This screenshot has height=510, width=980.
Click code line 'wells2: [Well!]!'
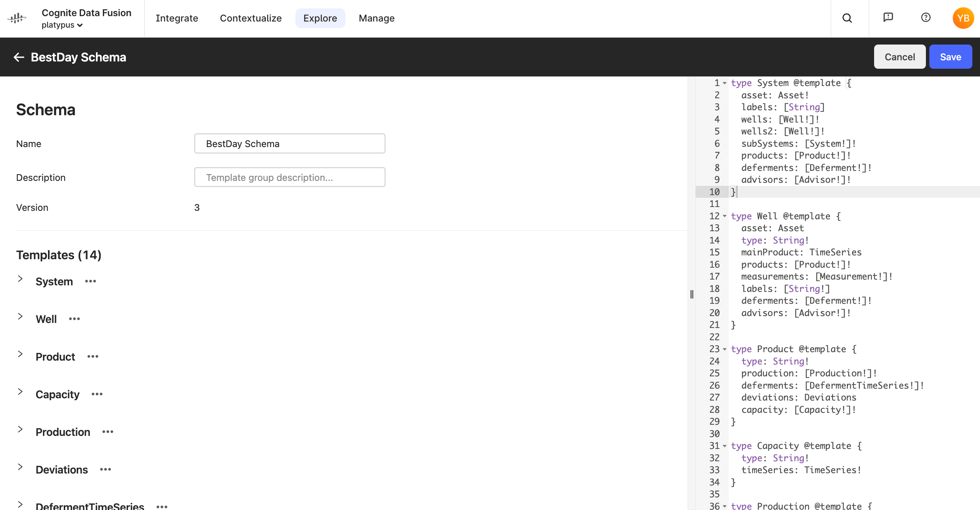click(x=783, y=131)
